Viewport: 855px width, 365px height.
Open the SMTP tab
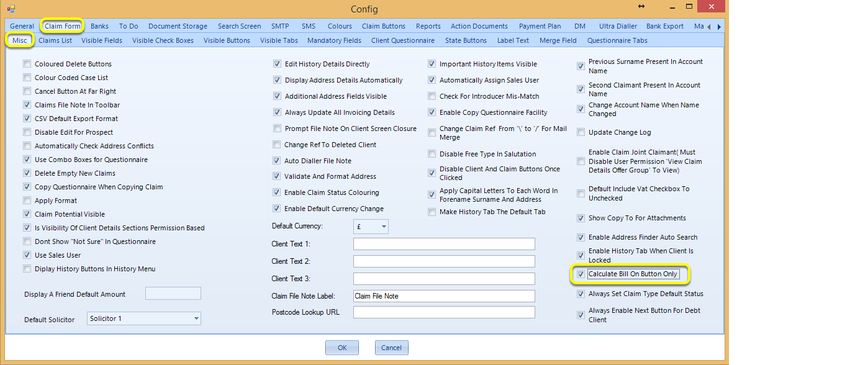click(x=281, y=26)
